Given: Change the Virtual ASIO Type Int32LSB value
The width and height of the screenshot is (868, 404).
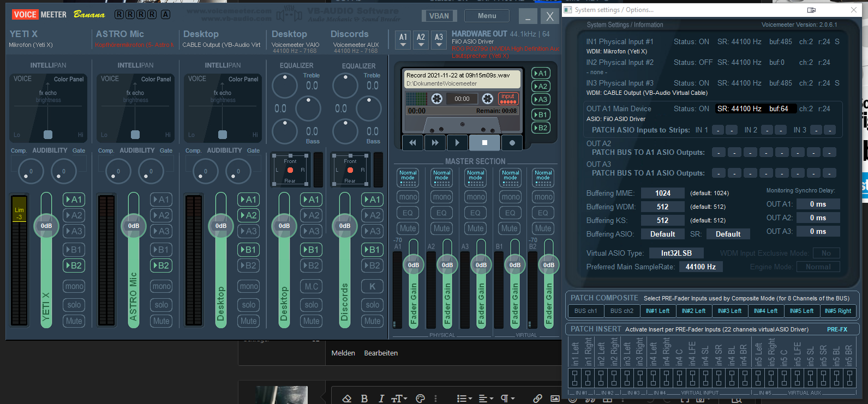Looking at the screenshot, I should point(677,253).
